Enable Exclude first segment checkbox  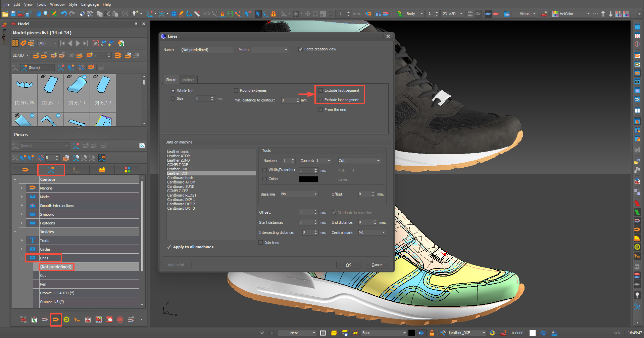click(x=321, y=91)
